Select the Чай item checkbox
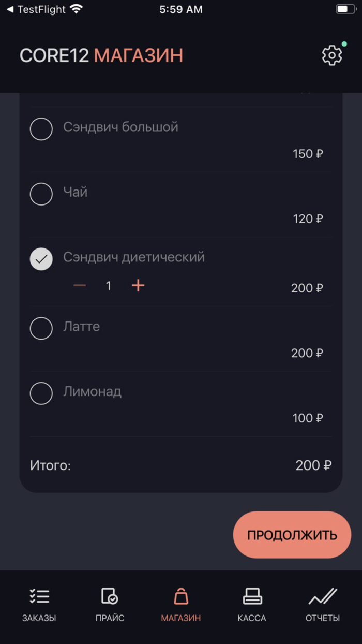Image resolution: width=362 pixels, height=644 pixels. pos(41,194)
